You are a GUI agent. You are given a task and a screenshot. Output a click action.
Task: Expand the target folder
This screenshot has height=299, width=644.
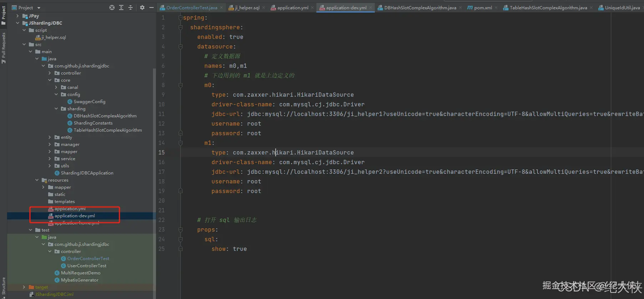pos(24,287)
